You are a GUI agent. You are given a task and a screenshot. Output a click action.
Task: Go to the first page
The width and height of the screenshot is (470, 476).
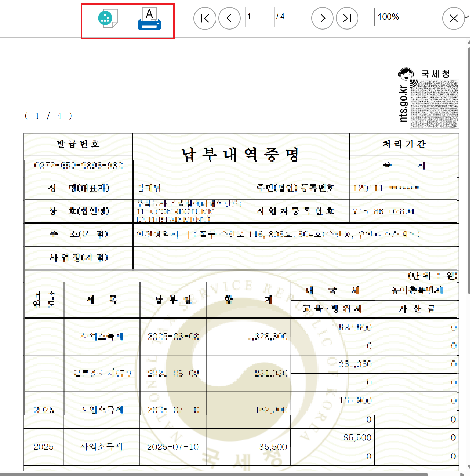[x=205, y=18]
